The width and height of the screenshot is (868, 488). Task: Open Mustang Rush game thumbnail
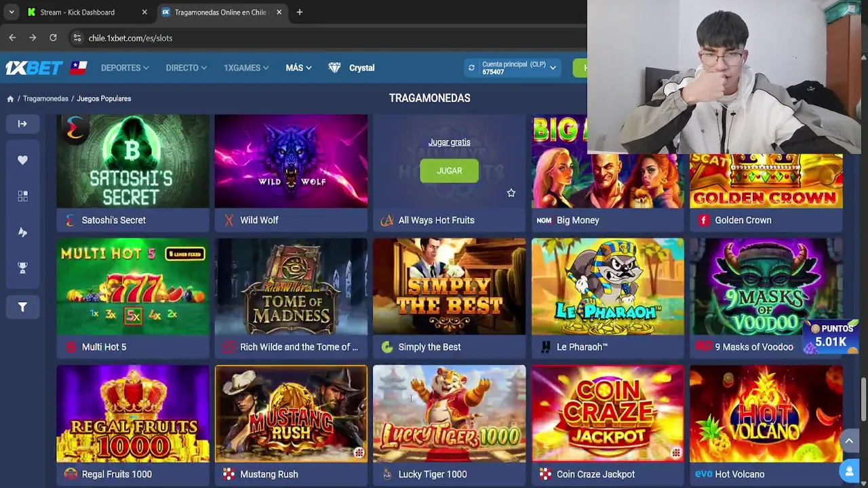(291, 413)
